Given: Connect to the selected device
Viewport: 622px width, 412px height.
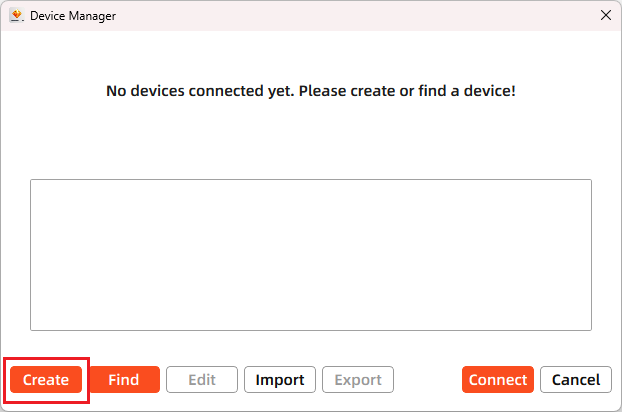Looking at the screenshot, I should point(498,380).
